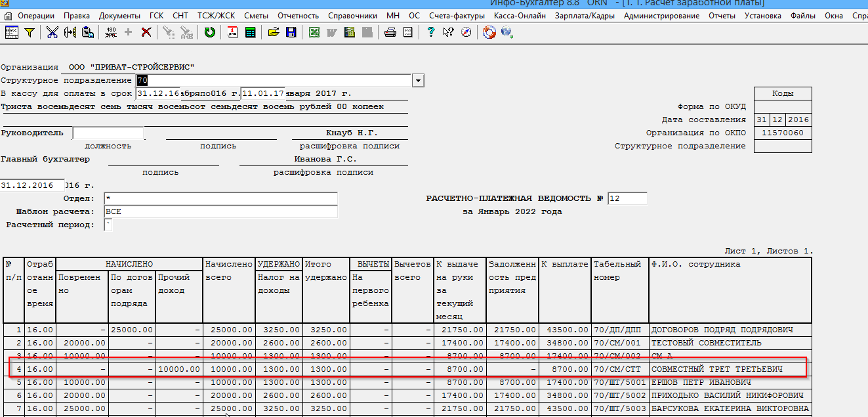Click the scissors cut icon
This screenshot has width=868, height=417.
pyautogui.click(x=52, y=32)
